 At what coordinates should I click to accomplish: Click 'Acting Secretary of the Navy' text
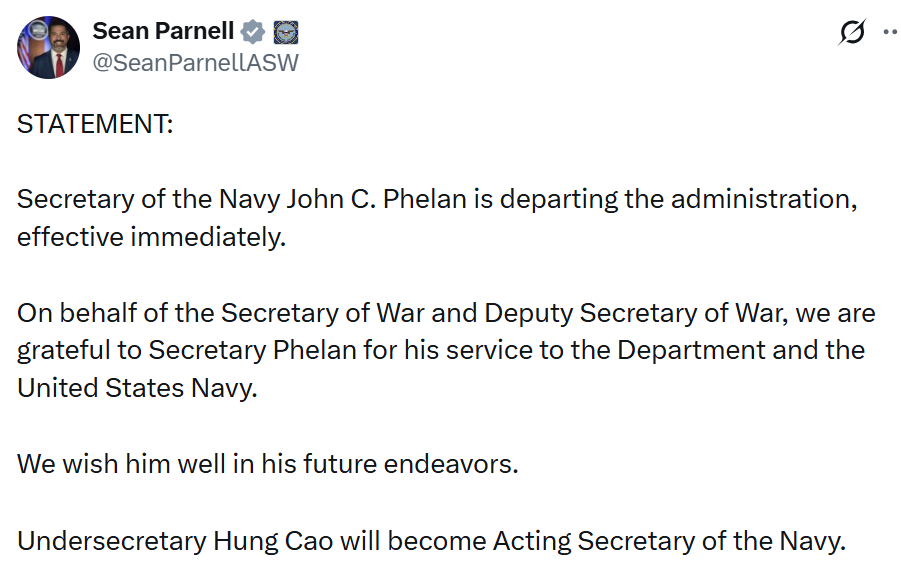(x=669, y=541)
